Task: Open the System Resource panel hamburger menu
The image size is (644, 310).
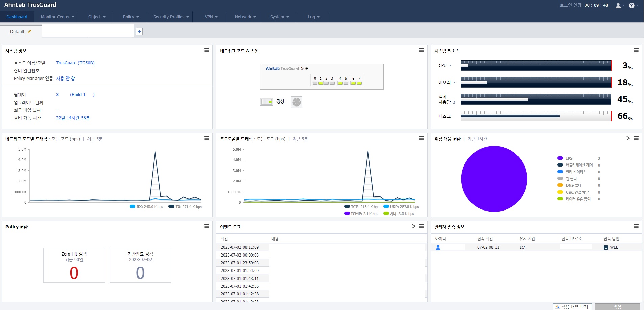Action: pos(636,50)
